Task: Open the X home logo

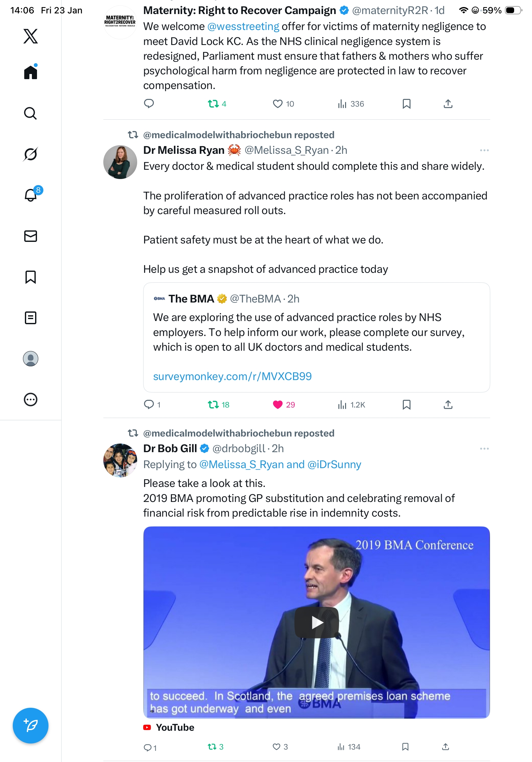Action: [x=31, y=36]
